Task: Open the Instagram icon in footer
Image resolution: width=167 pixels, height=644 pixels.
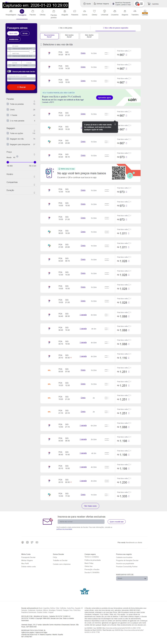Action: point(27,542)
